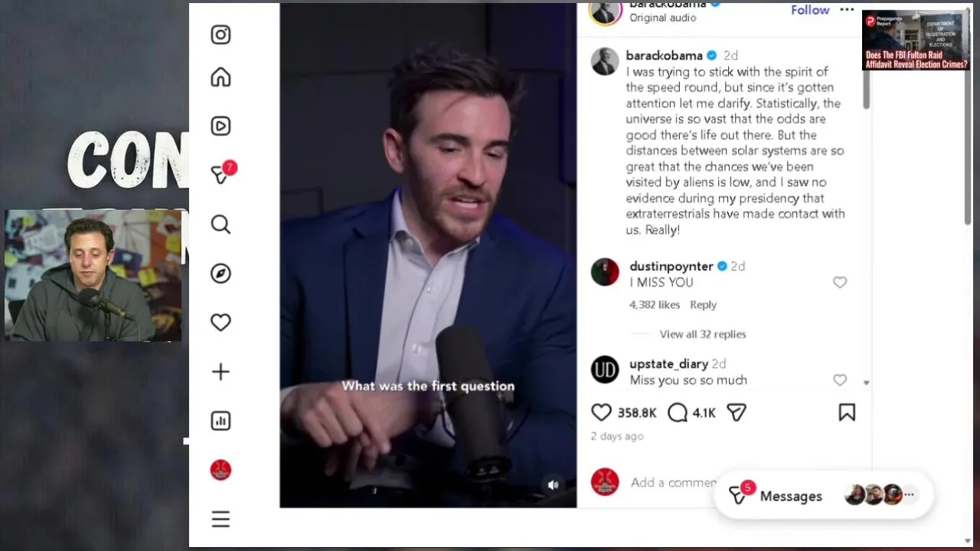The height and width of the screenshot is (551, 980).
Task: Follow barackobama with the Follow button
Action: 810,10
